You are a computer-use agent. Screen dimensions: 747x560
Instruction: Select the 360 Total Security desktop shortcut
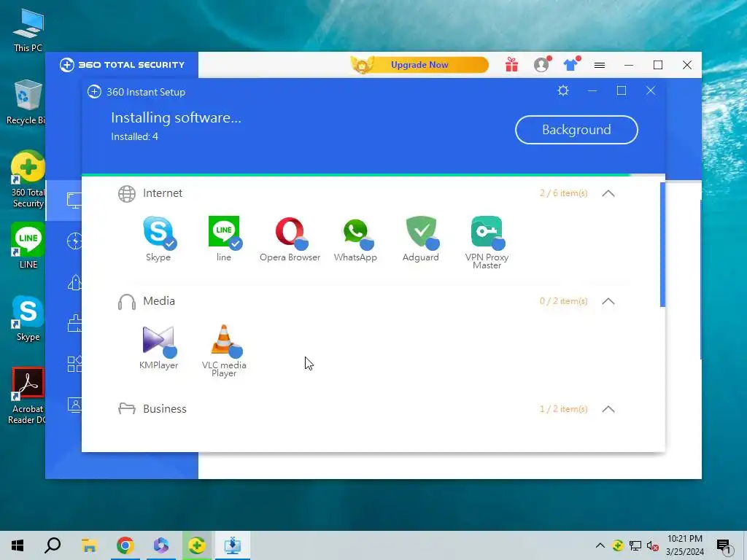tap(28, 179)
